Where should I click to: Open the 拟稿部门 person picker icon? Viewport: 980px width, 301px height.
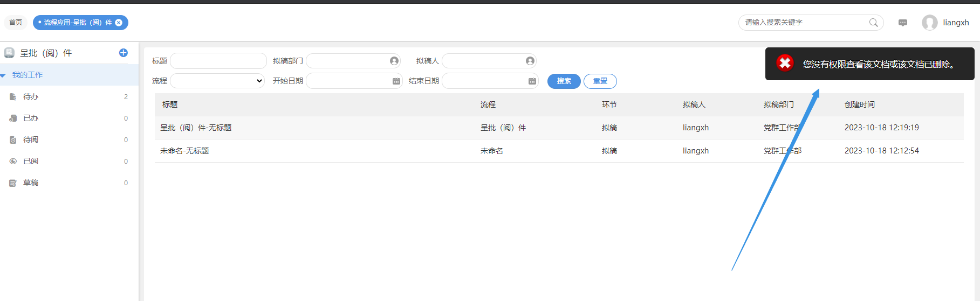click(x=394, y=61)
